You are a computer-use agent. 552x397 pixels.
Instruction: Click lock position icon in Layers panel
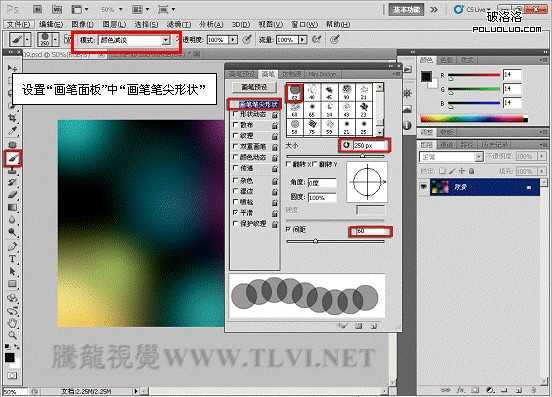click(x=462, y=171)
